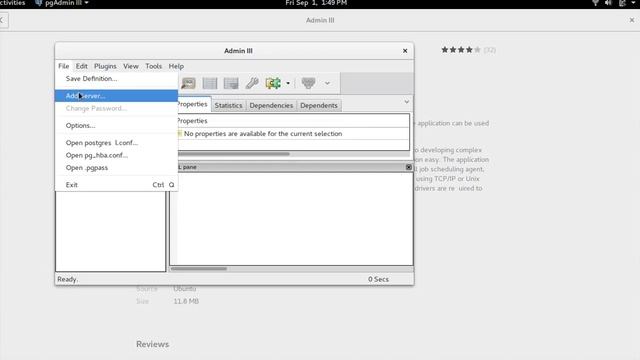This screenshot has width=640, height=360.
Task: Switch to the Dependents tab
Action: click(x=319, y=105)
